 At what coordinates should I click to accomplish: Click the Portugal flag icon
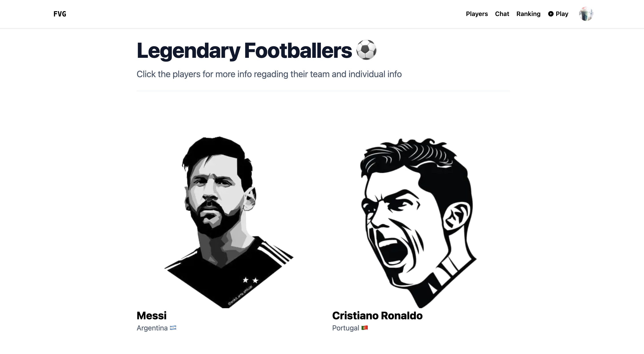[364, 328]
